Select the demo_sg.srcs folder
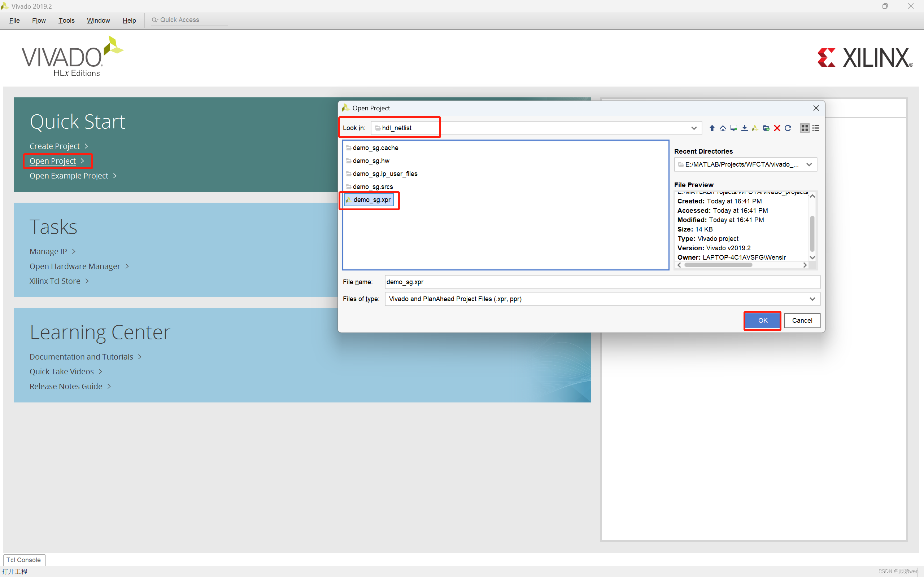The image size is (924, 577). pyautogui.click(x=372, y=186)
